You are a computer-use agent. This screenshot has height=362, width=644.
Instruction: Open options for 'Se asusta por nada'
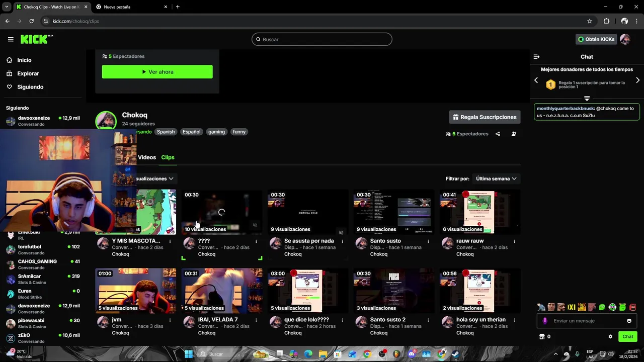pyautogui.click(x=342, y=241)
